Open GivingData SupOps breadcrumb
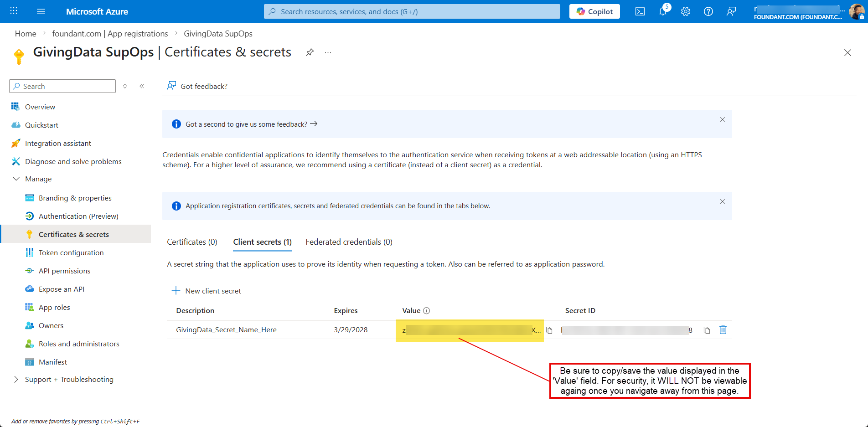This screenshot has height=427, width=868. point(218,34)
